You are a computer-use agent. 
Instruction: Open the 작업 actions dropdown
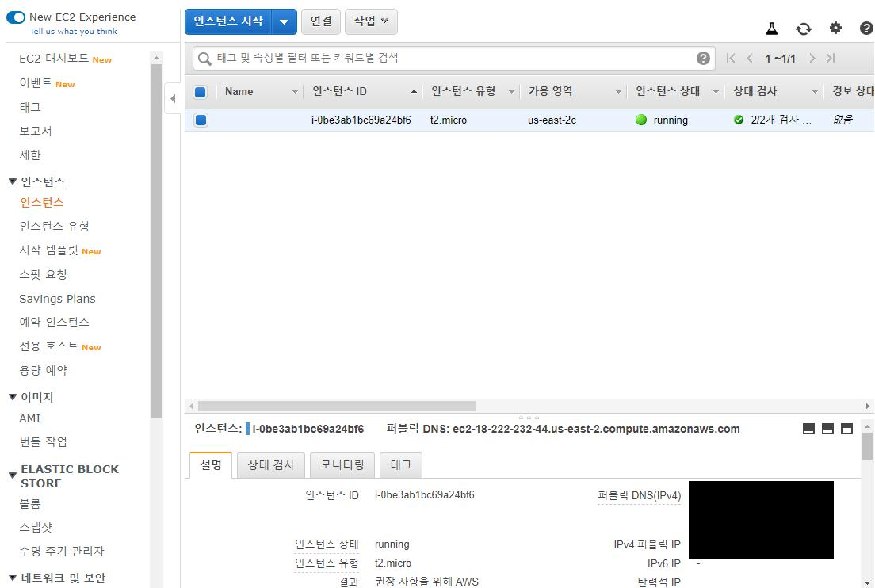[x=371, y=21]
